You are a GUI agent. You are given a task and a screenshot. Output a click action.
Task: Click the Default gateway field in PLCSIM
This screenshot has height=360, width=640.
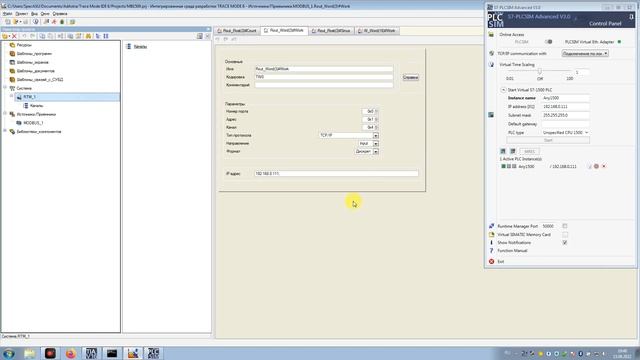click(565, 124)
